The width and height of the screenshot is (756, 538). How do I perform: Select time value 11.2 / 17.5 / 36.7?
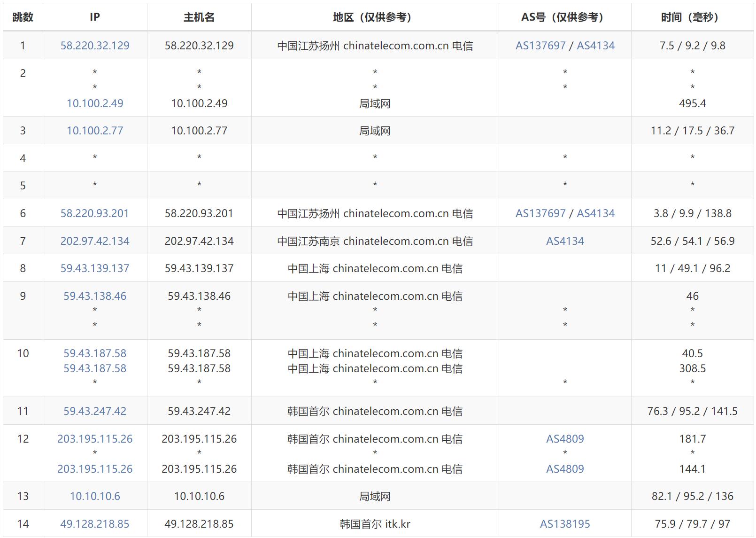(692, 131)
